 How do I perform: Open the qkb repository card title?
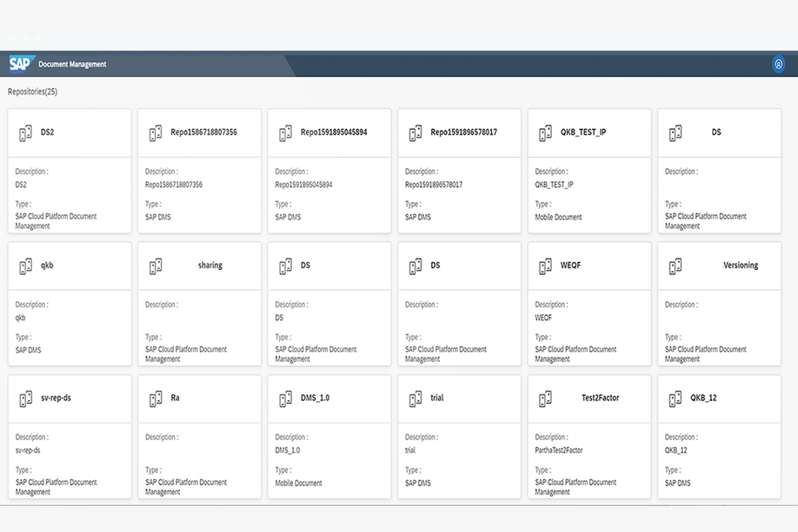tap(47, 265)
